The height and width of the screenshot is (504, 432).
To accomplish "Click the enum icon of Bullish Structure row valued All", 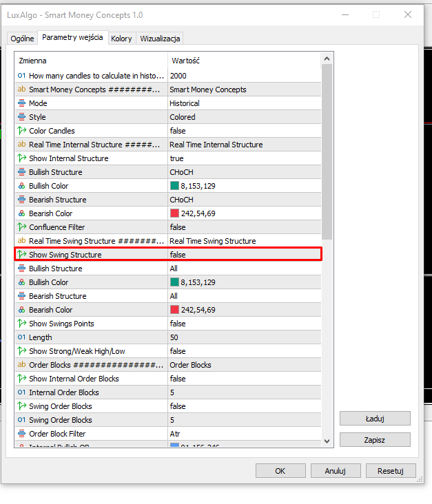I will tap(21, 269).
